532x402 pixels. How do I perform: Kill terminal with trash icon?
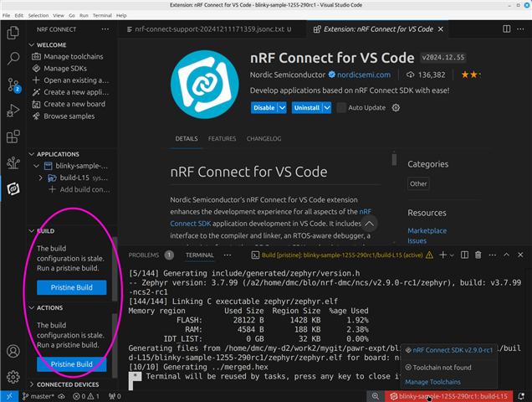coord(478,255)
